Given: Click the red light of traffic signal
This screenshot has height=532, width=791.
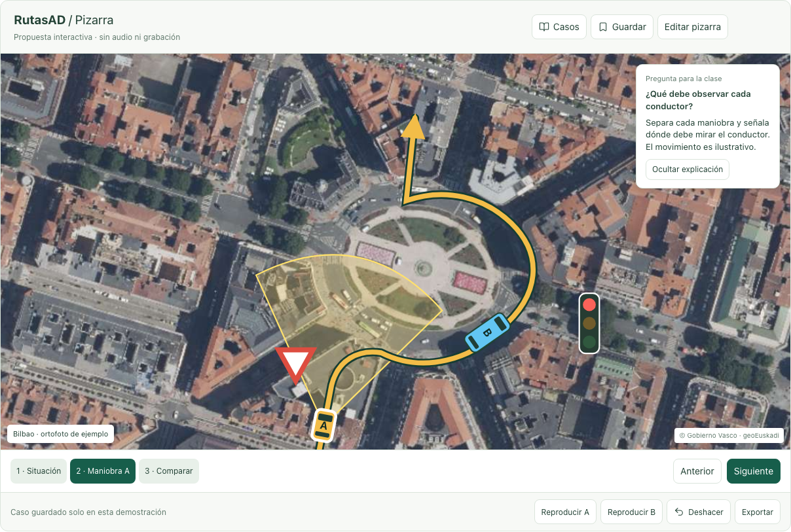Looking at the screenshot, I should pyautogui.click(x=589, y=304).
